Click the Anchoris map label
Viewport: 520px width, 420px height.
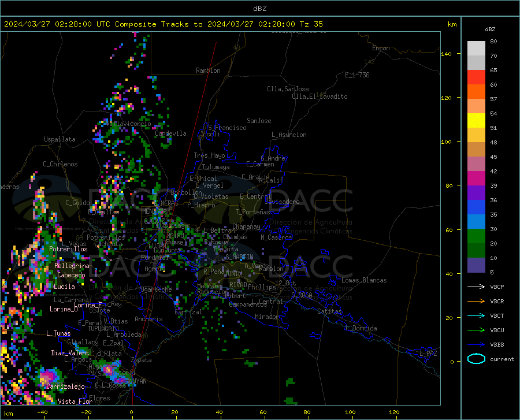[148, 319]
